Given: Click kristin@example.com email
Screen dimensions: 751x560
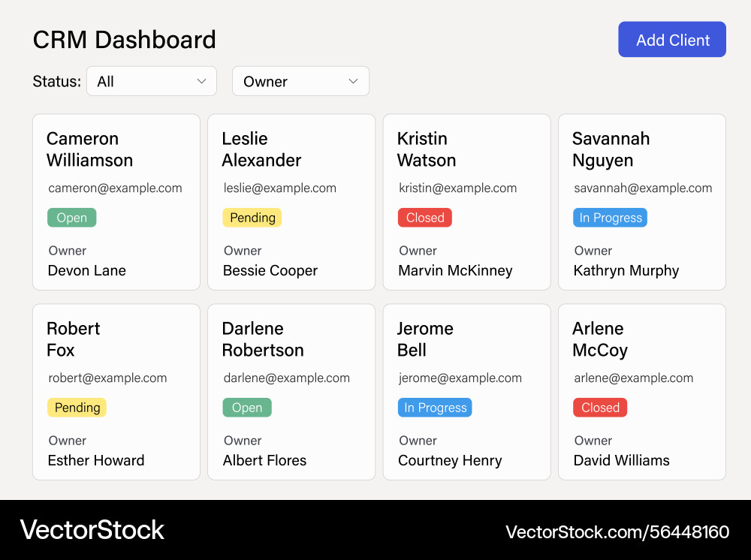Looking at the screenshot, I should [x=457, y=188].
